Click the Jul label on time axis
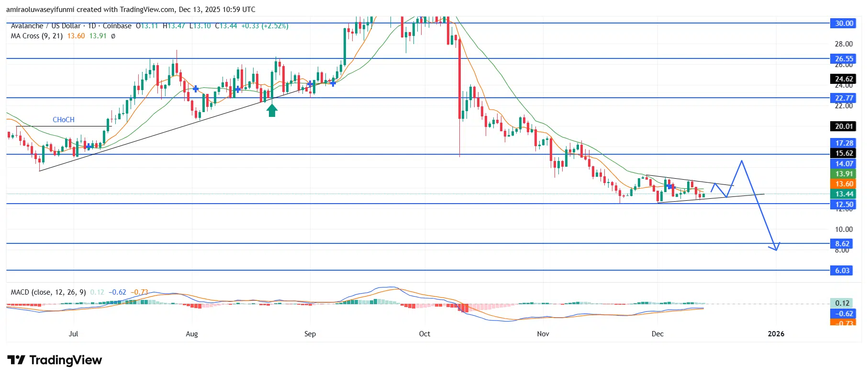The height and width of the screenshot is (378, 868). [x=73, y=334]
